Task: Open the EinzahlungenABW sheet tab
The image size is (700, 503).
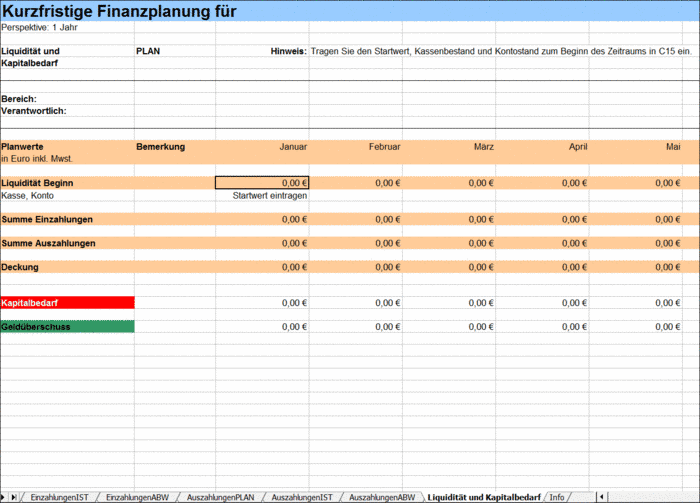Action: [137, 497]
